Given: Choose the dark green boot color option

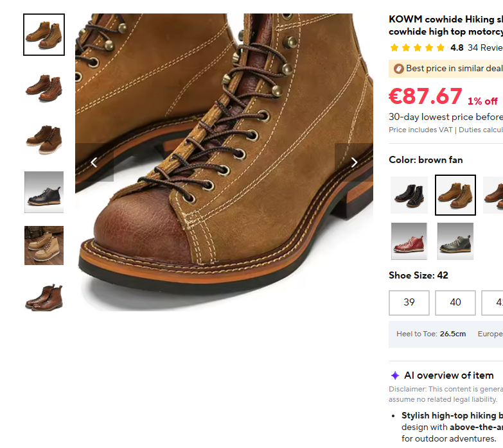Looking at the screenshot, I should pos(455,241).
